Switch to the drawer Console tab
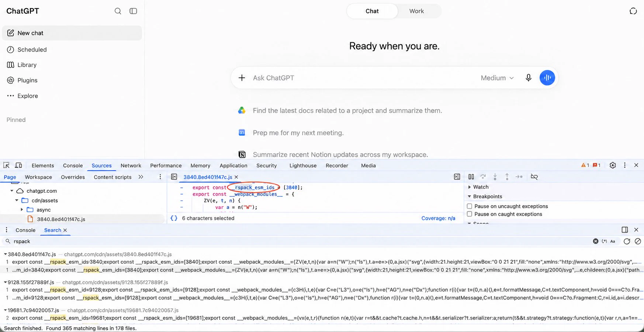The height and width of the screenshot is (332, 644). tap(25, 230)
